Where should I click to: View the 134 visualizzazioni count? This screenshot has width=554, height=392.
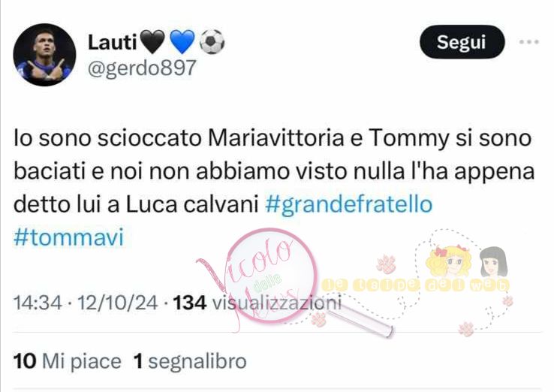pos(257,303)
